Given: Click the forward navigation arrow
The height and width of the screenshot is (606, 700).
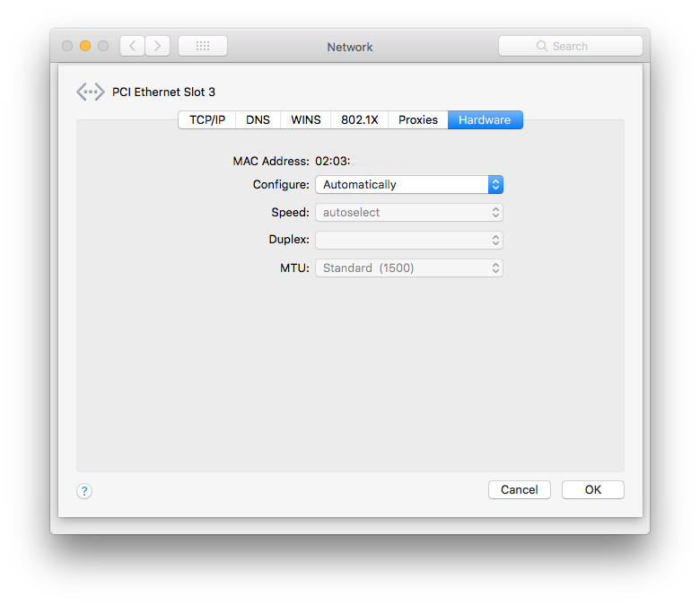Looking at the screenshot, I should point(158,46).
